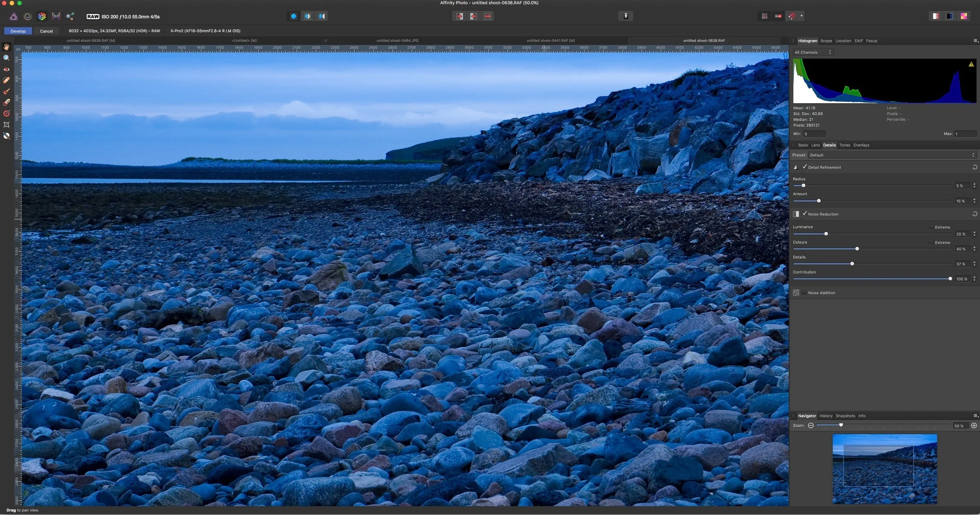Select the White Balance tool
Screen dimensions: 980x515
[7, 136]
